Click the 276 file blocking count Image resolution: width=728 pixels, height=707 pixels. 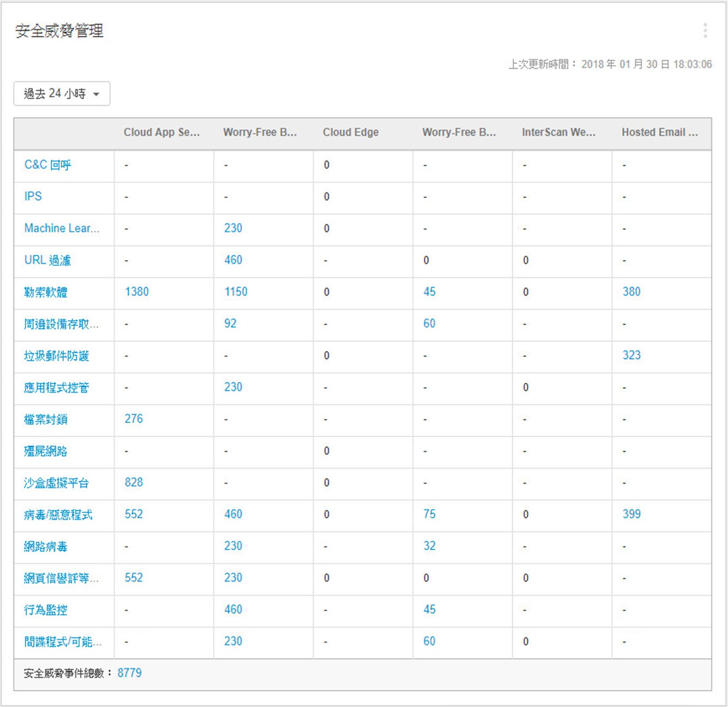click(133, 419)
